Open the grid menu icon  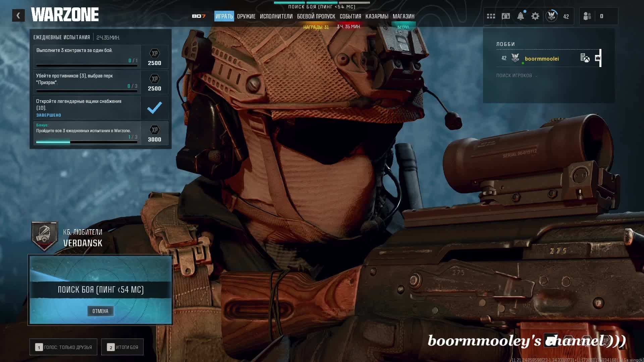point(491,16)
